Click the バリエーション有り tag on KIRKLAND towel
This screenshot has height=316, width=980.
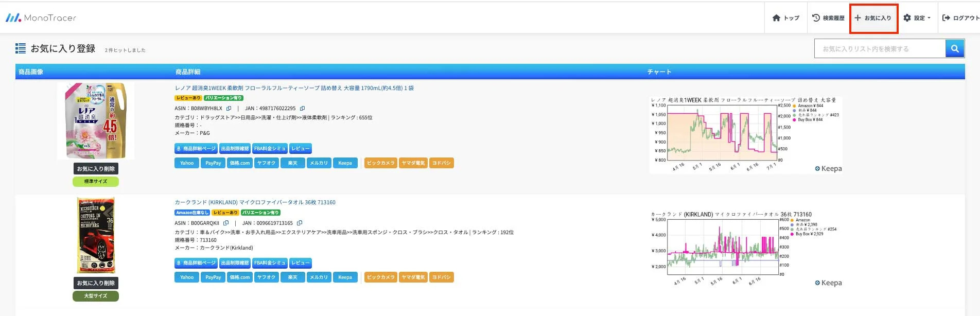[x=260, y=213]
